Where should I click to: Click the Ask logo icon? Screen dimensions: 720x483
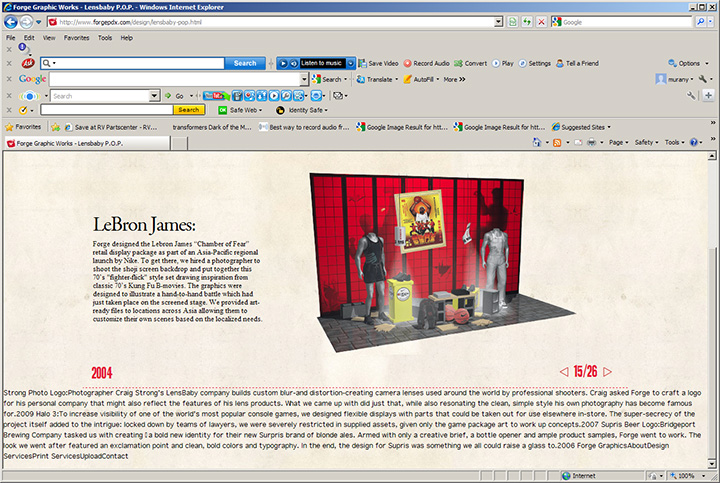pos(28,63)
